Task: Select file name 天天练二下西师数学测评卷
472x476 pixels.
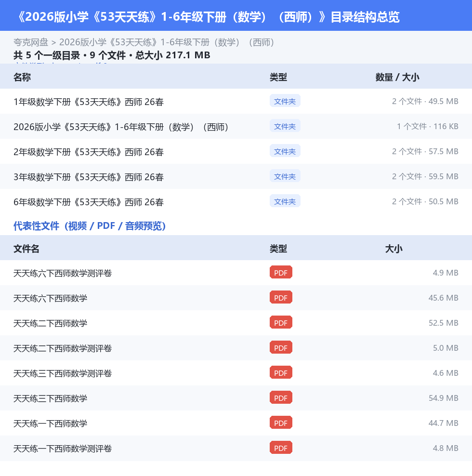Action: [63, 348]
